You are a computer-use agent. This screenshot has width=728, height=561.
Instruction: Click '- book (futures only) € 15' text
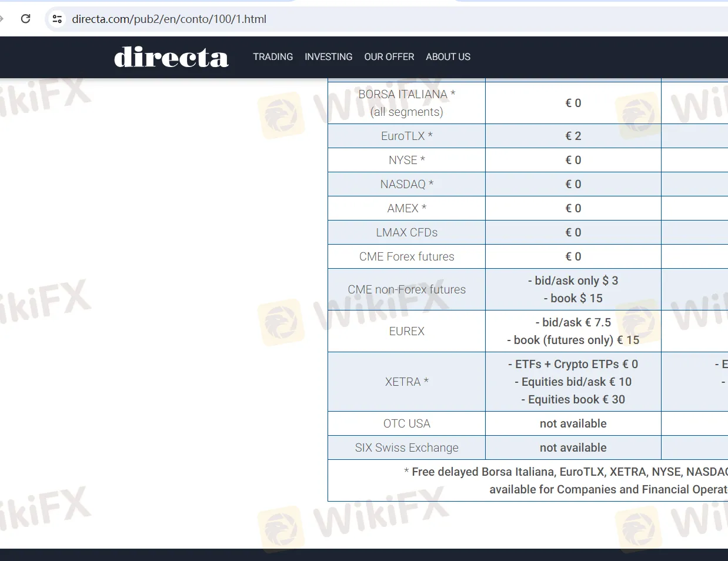[x=573, y=340]
